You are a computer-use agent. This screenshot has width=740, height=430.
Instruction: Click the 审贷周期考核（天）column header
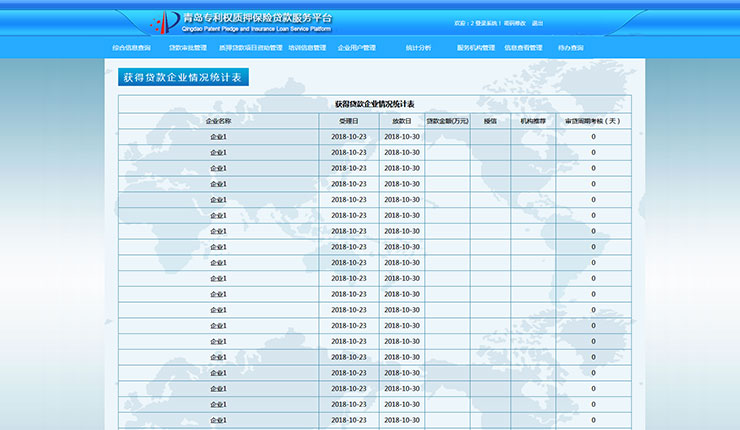click(x=593, y=121)
